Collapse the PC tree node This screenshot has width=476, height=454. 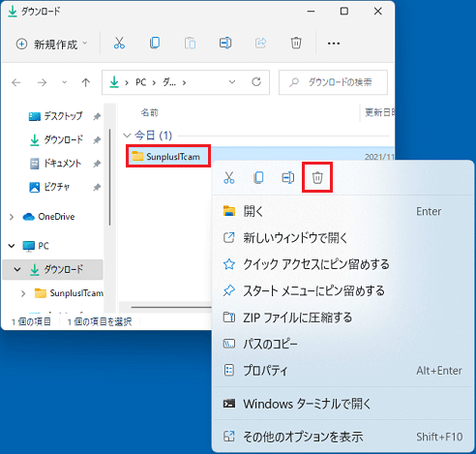tap(12, 246)
